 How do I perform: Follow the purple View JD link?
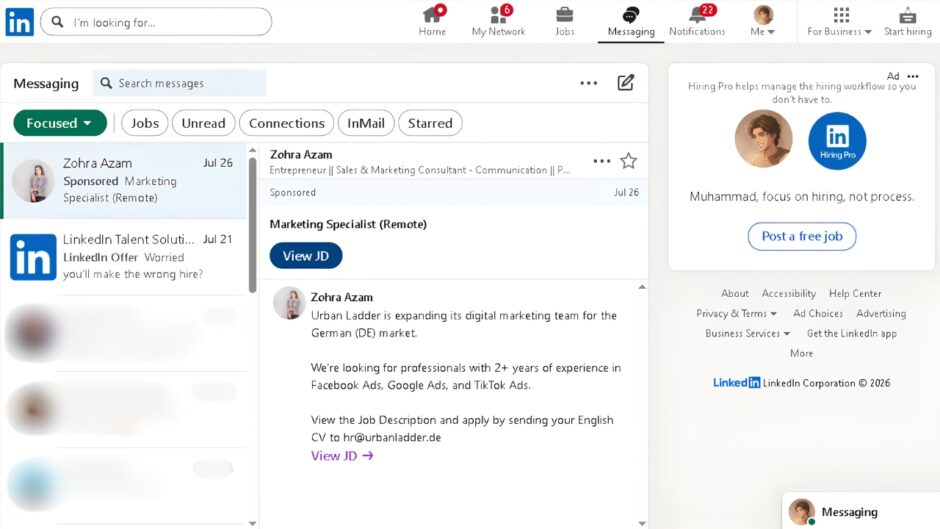(x=342, y=456)
